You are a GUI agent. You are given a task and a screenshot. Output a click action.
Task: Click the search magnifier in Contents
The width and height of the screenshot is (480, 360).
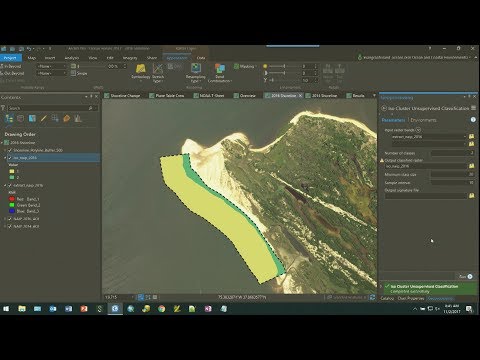pyautogui.click(x=90, y=108)
